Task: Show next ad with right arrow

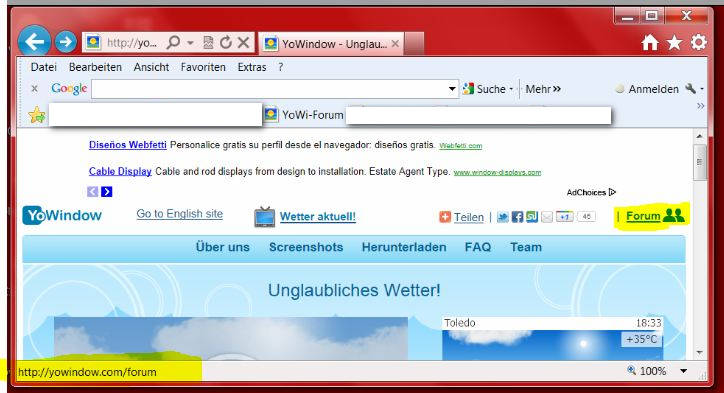Action: coord(107,191)
